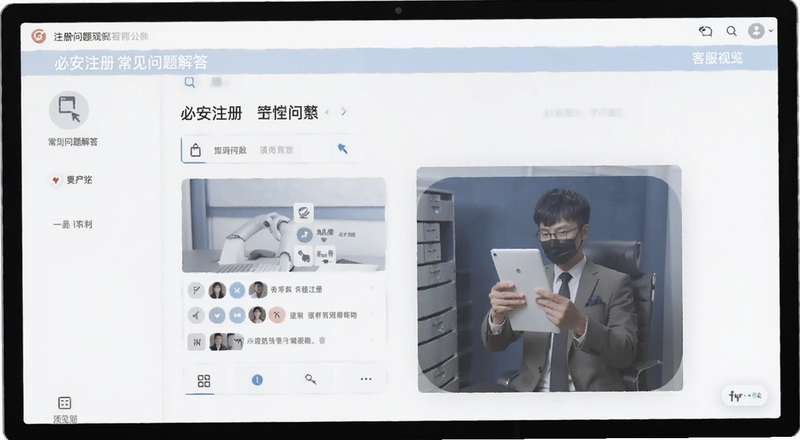Click the 必安注册 heading text

pyautogui.click(x=211, y=113)
